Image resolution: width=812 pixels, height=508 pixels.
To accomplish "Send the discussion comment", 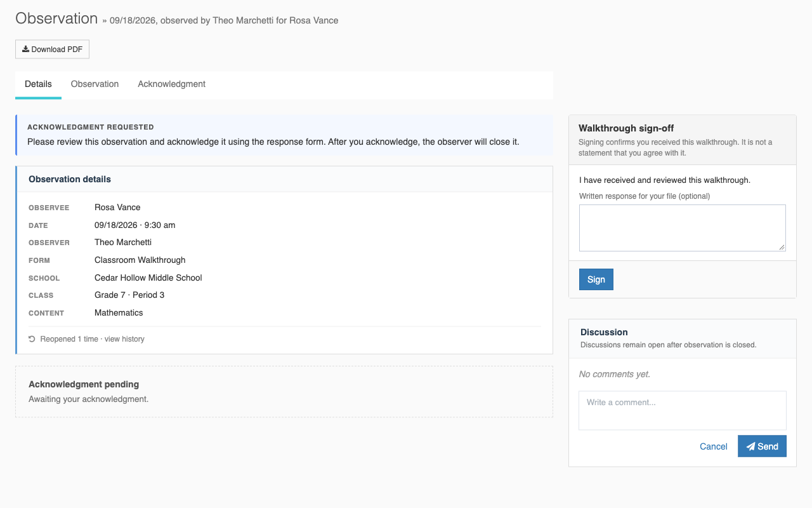I will click(x=762, y=446).
